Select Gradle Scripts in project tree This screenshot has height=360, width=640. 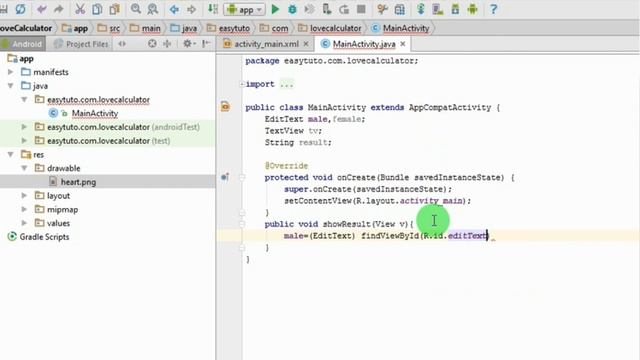(x=44, y=237)
